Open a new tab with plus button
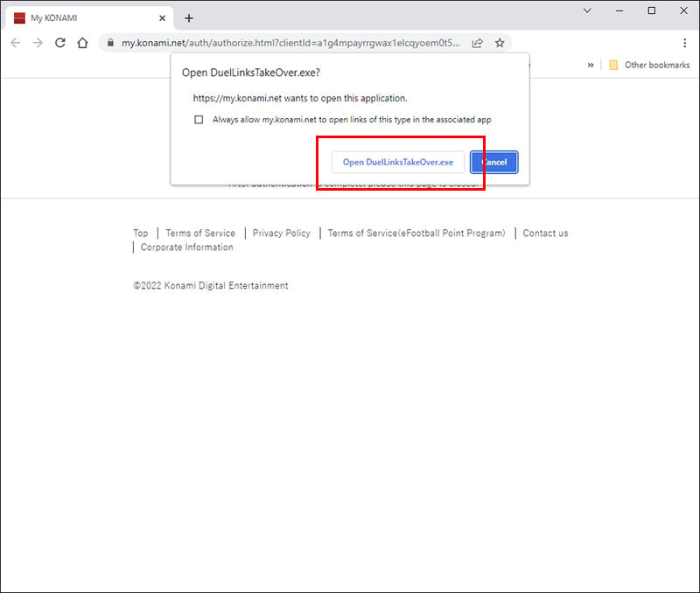 click(189, 18)
